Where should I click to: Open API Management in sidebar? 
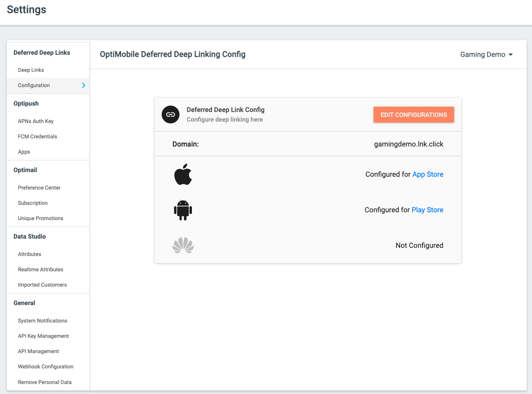point(38,351)
